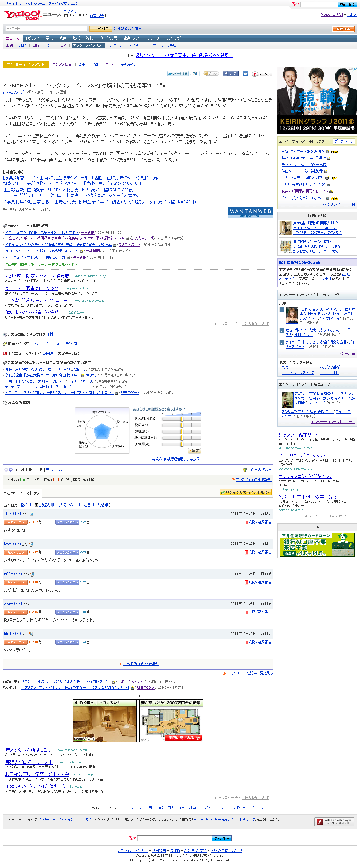Image resolution: width=360 pixels, height=868 pixels.
Task: Click the footer Y! icon beside search box
Action: (x=133, y=838)
